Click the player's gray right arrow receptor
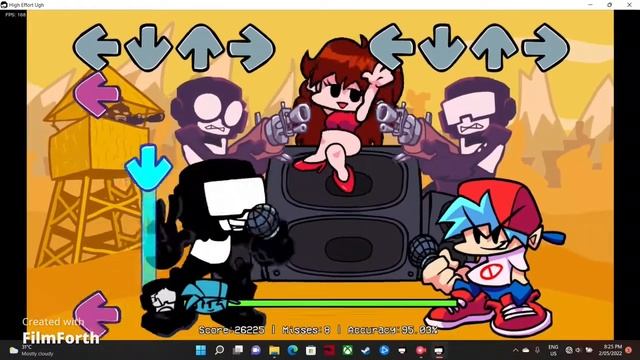The height and width of the screenshot is (360, 640). point(546,48)
